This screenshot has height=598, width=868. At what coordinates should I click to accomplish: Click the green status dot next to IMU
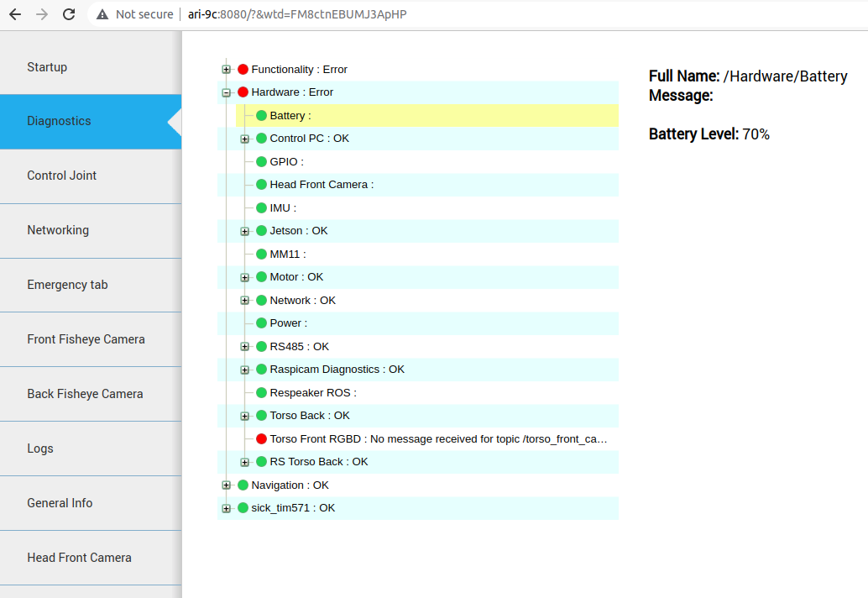tap(262, 207)
